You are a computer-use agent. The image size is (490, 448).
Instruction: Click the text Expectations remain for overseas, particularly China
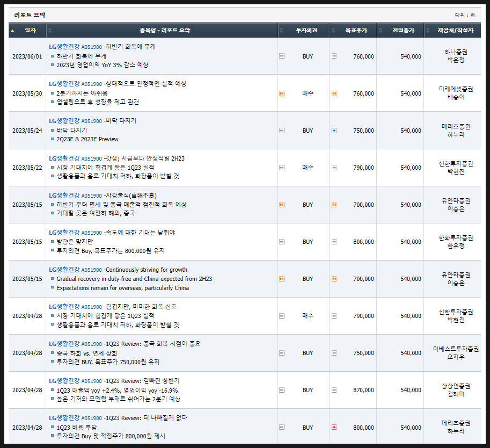tap(123, 288)
